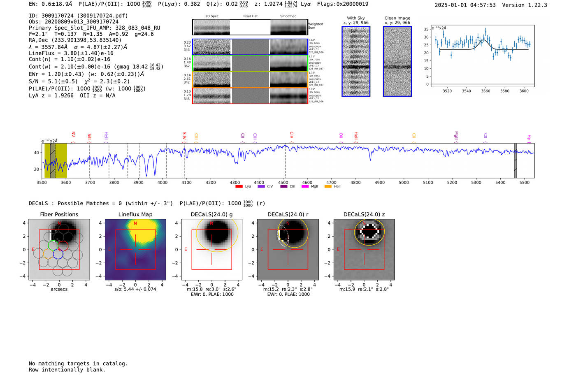Viewport: 576px width, 392px height.
Task: Click the LineFlux = 3.80(±1.40)e-16 value
Action: [x=71, y=53]
